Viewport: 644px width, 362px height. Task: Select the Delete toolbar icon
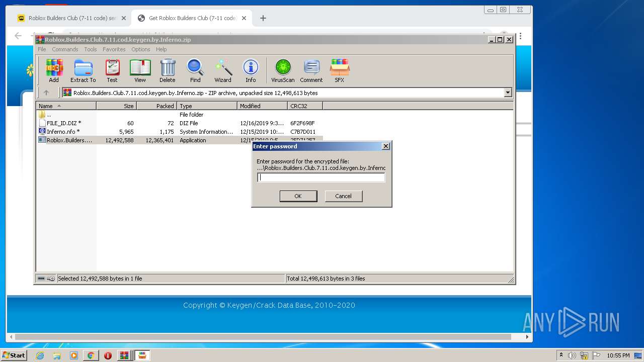tap(168, 70)
